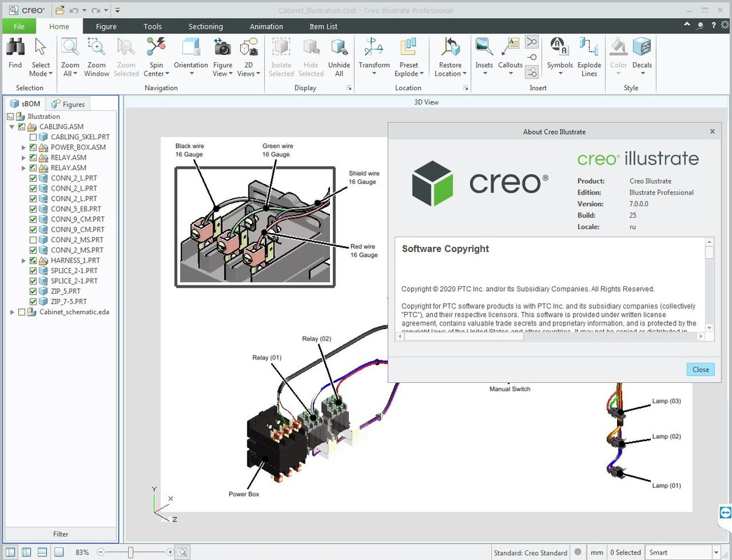732x560 pixels.
Task: Expand the POWER_BOX.ASM tree node
Action: (23, 147)
